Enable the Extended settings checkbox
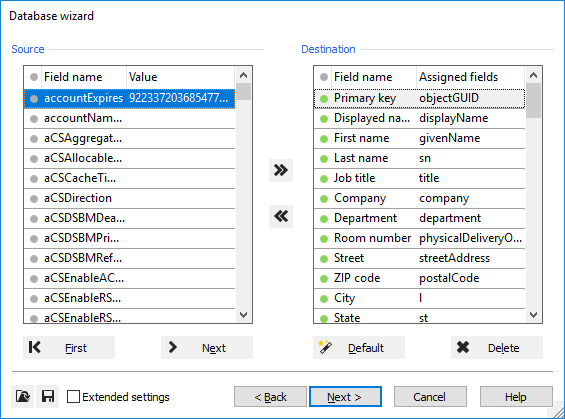This screenshot has width=565, height=419. [74, 397]
